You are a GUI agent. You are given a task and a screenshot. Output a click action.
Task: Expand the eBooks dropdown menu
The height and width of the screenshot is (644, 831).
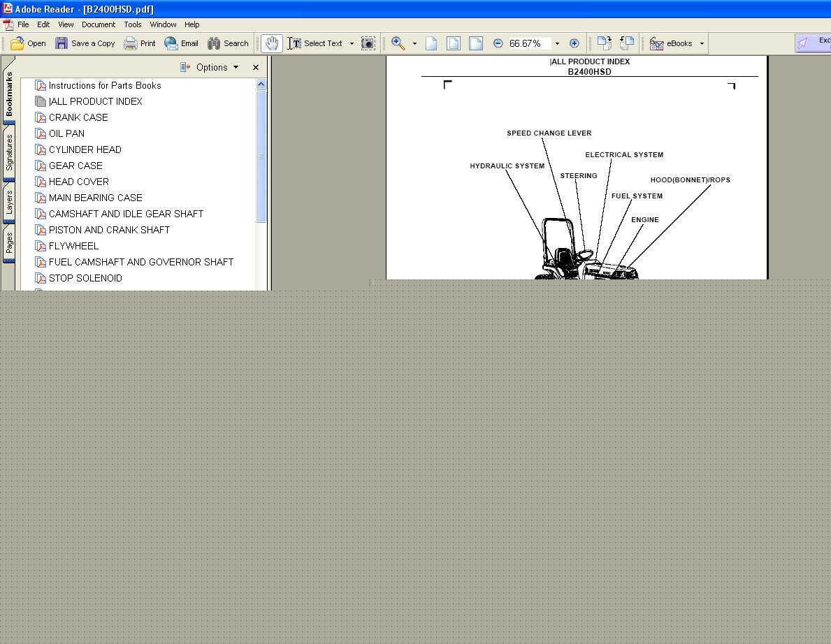[702, 43]
